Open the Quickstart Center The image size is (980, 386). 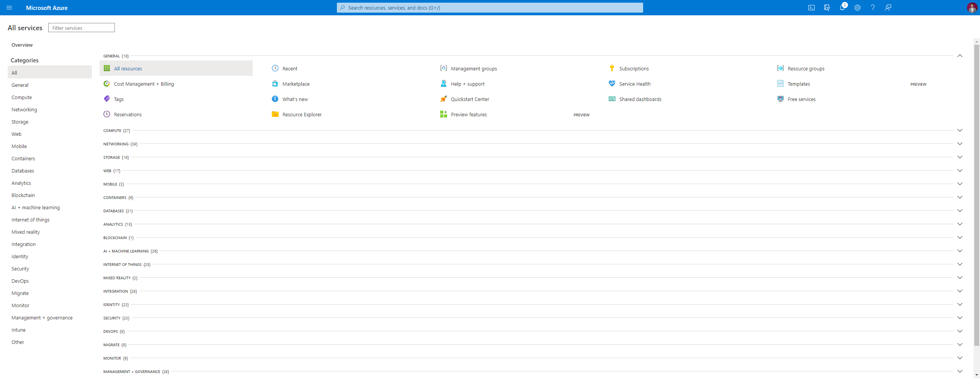click(x=470, y=99)
